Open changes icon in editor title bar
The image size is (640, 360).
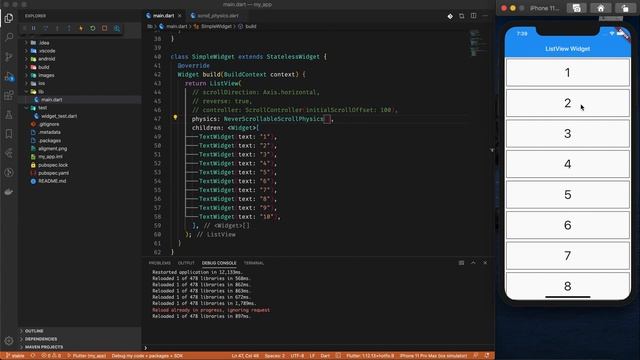(x=462, y=16)
